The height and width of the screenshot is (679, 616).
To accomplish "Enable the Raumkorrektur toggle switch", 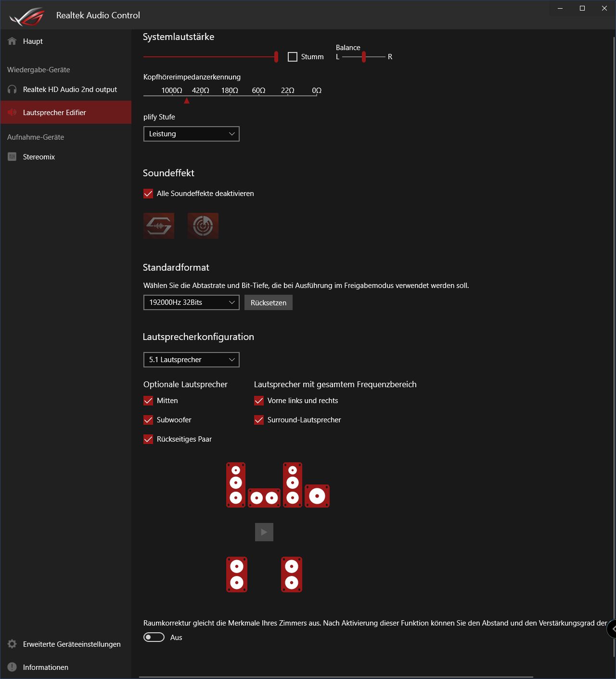I will [x=154, y=638].
